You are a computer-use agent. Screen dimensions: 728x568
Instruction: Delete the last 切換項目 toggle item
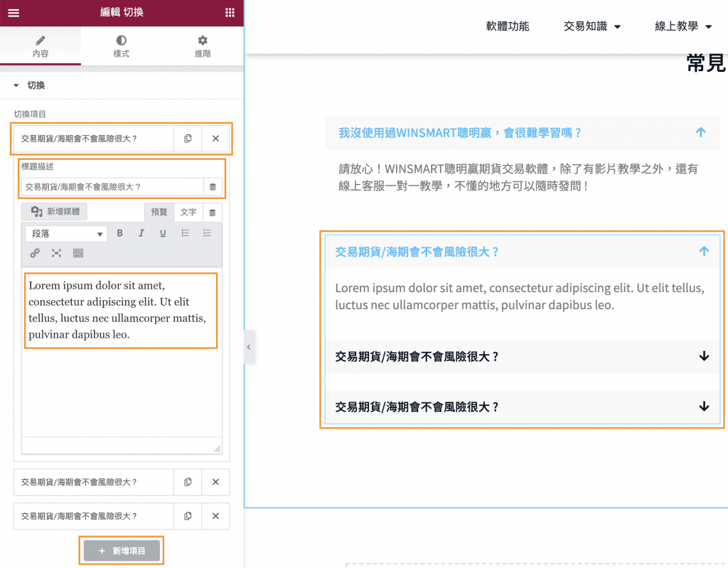[215, 516]
